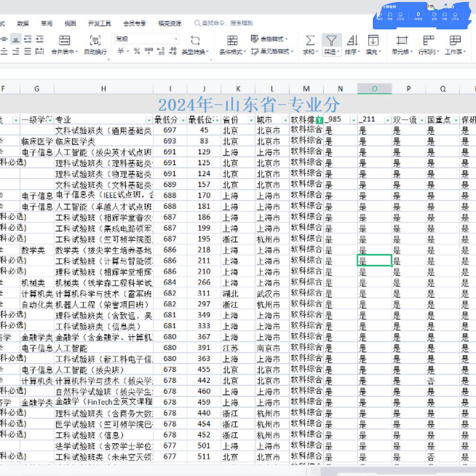Open the 稻壳资源 ribbon tab
The width and height of the screenshot is (476, 476).
[170, 23]
